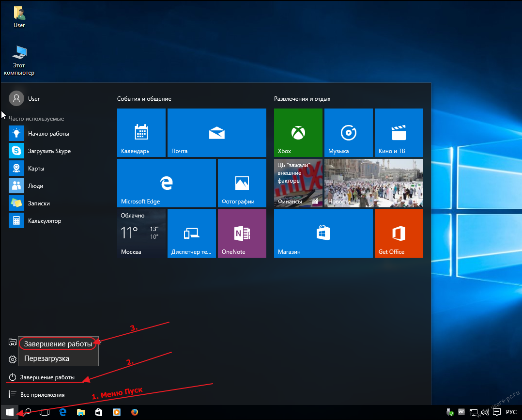Open Settings gear in Start menu

[x=12, y=359]
